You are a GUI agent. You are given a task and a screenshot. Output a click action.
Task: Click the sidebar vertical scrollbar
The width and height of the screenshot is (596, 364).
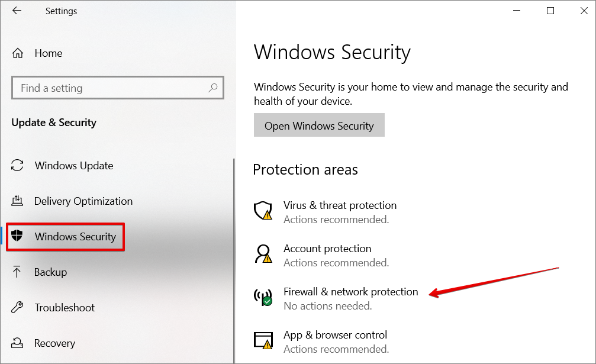point(234,260)
